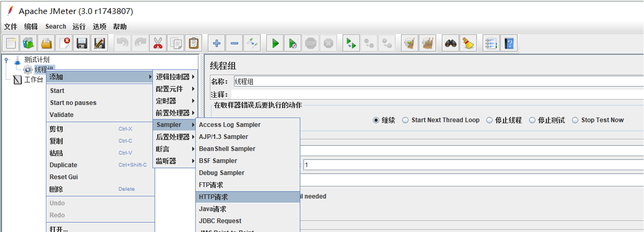Select the 停止线程 radio button

click(x=489, y=120)
